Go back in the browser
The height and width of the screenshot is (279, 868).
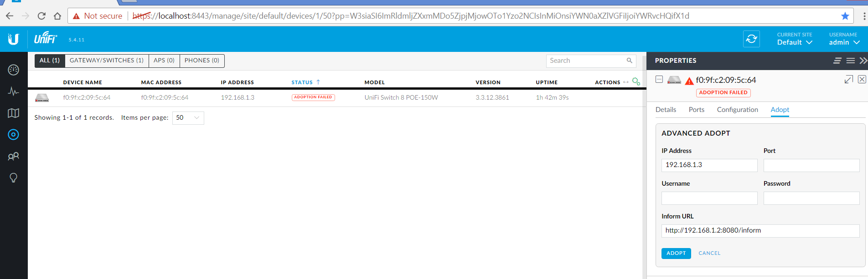coord(10,16)
